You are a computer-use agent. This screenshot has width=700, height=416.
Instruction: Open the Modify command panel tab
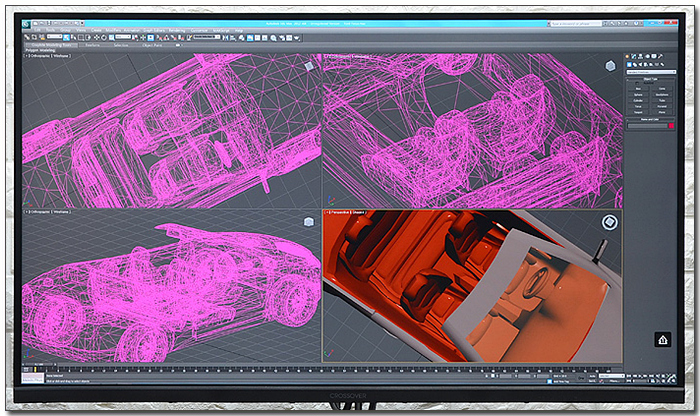[636, 57]
